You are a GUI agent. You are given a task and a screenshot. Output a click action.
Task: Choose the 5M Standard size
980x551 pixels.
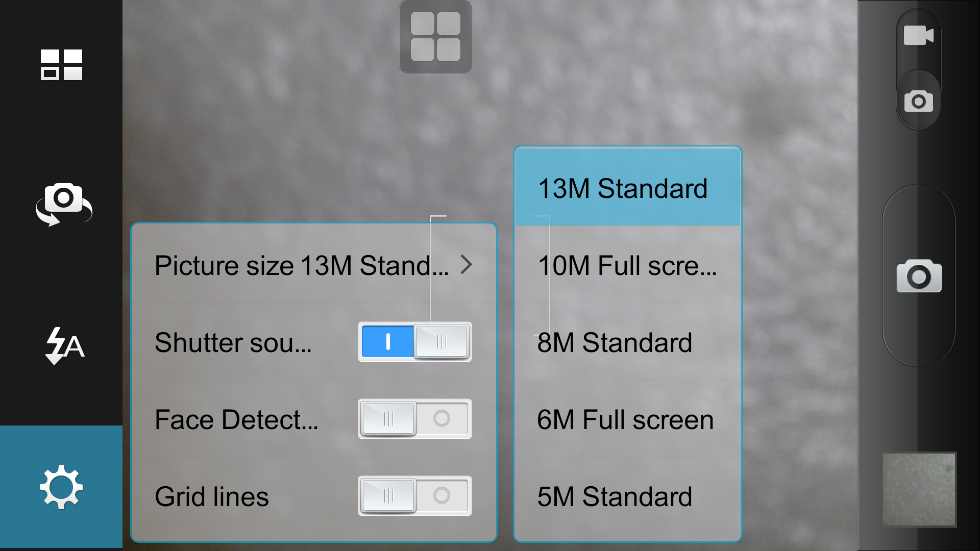pos(627,496)
